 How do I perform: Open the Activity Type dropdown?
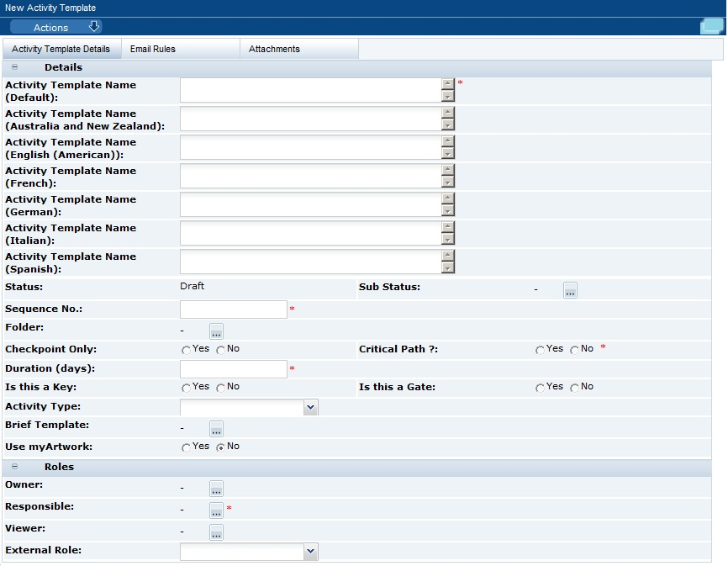[310, 407]
